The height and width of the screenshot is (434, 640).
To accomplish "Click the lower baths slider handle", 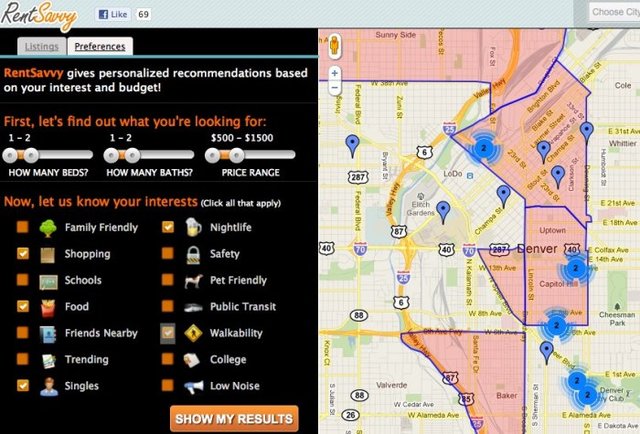I will 111,155.
